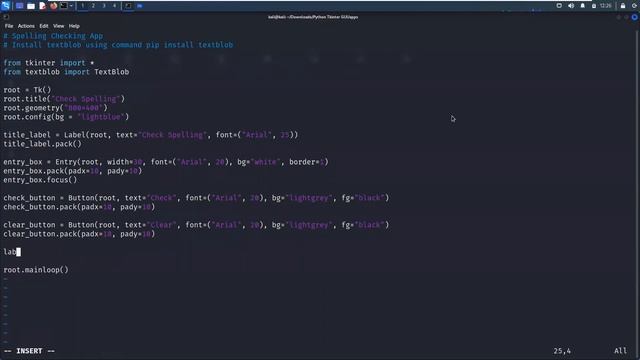Image resolution: width=640 pixels, height=360 pixels.
Task: Click the panel clock showing 12:25
Action: pyautogui.click(x=606, y=6)
